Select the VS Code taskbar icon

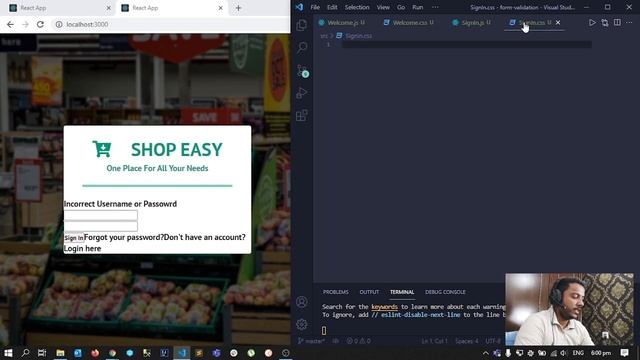coord(182,353)
